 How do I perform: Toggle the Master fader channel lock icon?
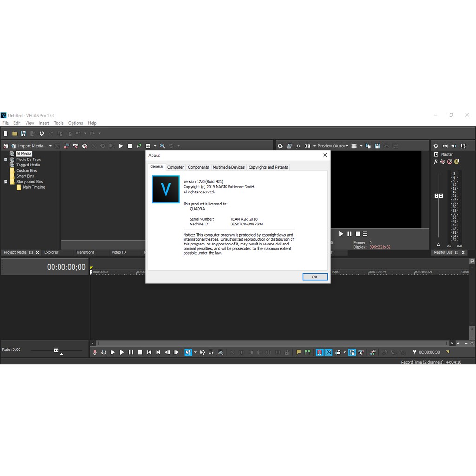[438, 245]
